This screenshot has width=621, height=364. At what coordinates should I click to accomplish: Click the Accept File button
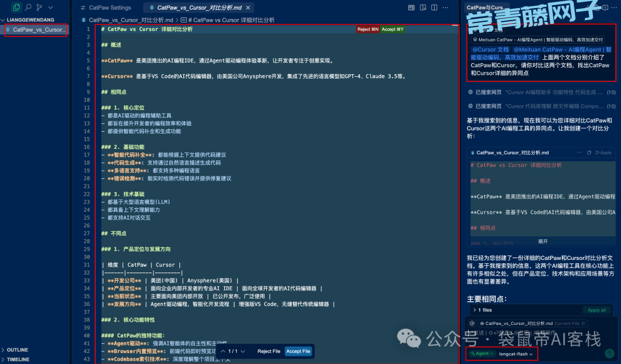298,351
